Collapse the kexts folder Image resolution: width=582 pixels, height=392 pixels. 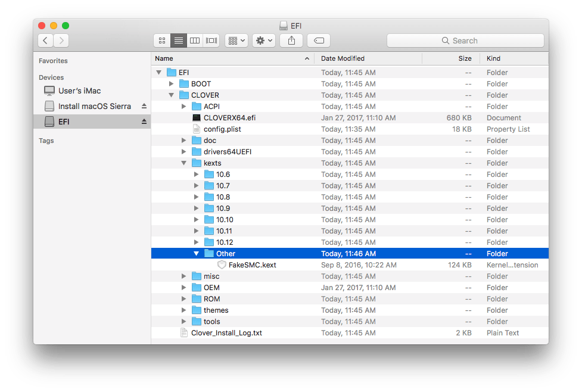[183, 163]
